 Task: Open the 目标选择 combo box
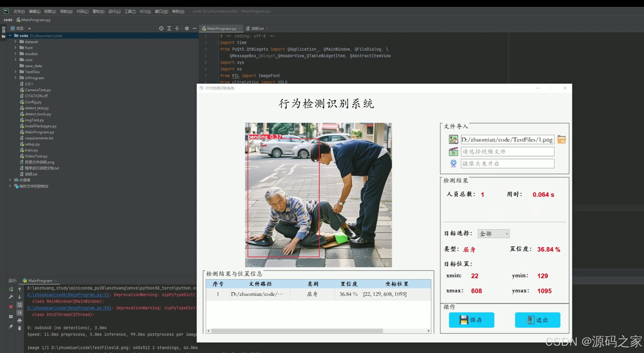(493, 234)
